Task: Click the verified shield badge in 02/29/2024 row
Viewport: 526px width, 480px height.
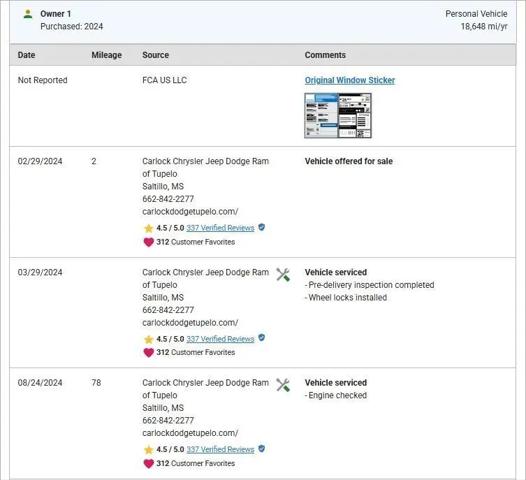Action: pyautogui.click(x=262, y=227)
